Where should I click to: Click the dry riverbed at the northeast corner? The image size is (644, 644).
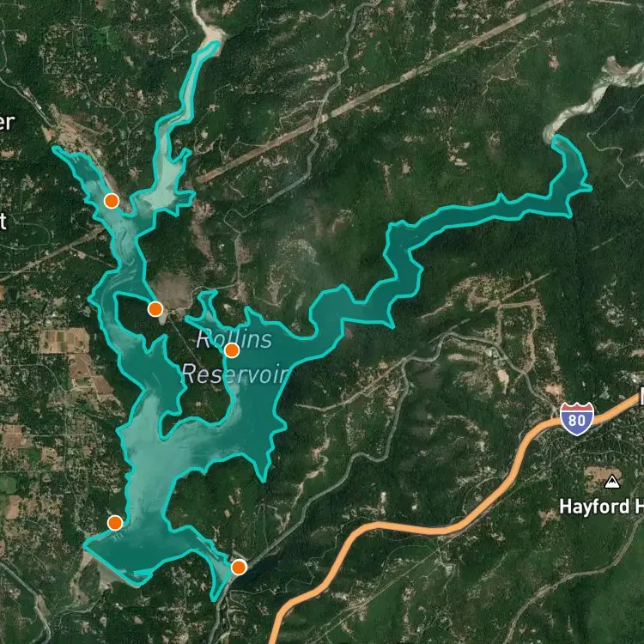[x=592, y=99]
